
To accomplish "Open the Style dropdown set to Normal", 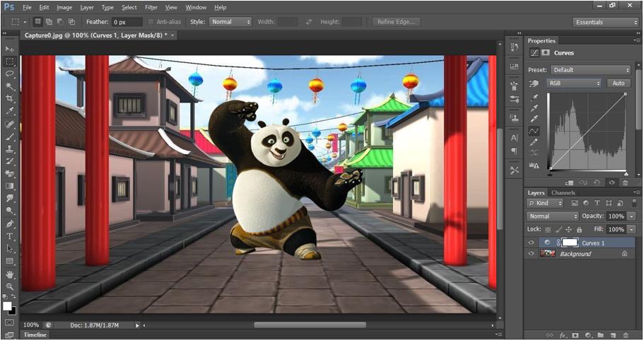I will coord(230,22).
